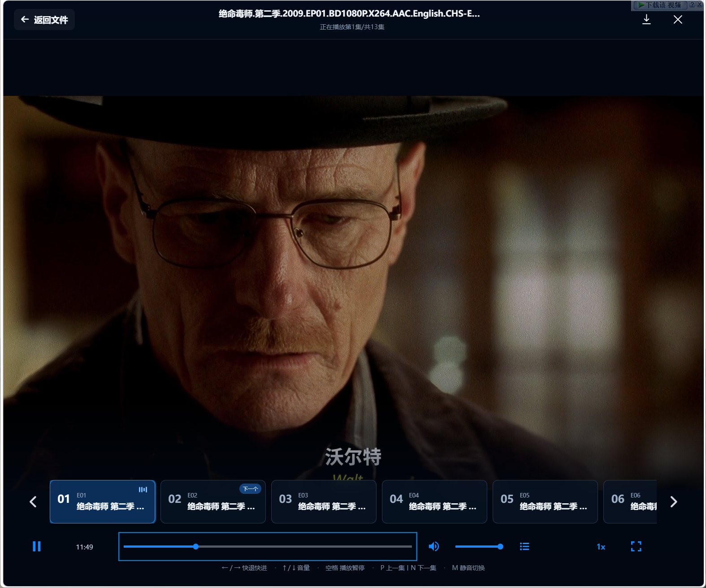Play episode 06 card
This screenshot has width=706, height=588.
click(x=630, y=502)
